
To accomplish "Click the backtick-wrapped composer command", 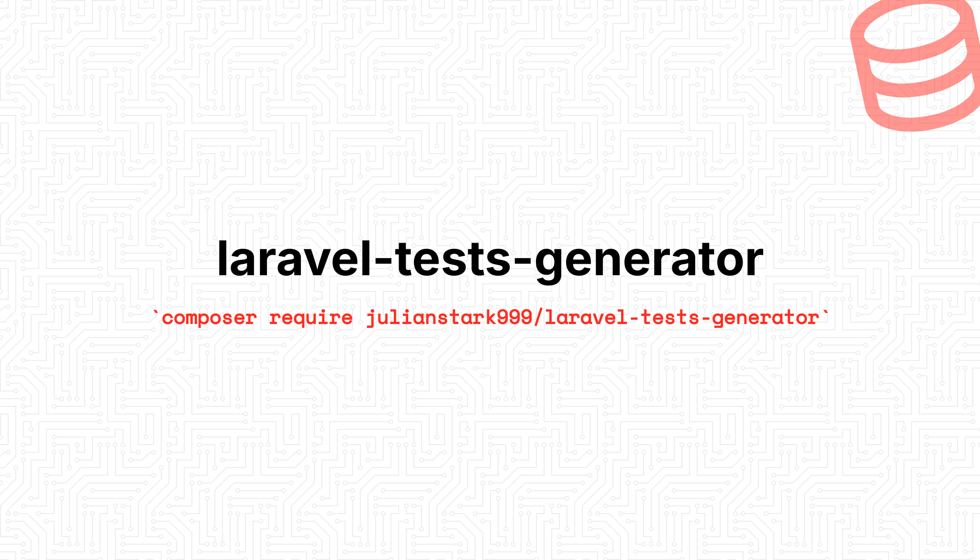I will (x=490, y=317).
